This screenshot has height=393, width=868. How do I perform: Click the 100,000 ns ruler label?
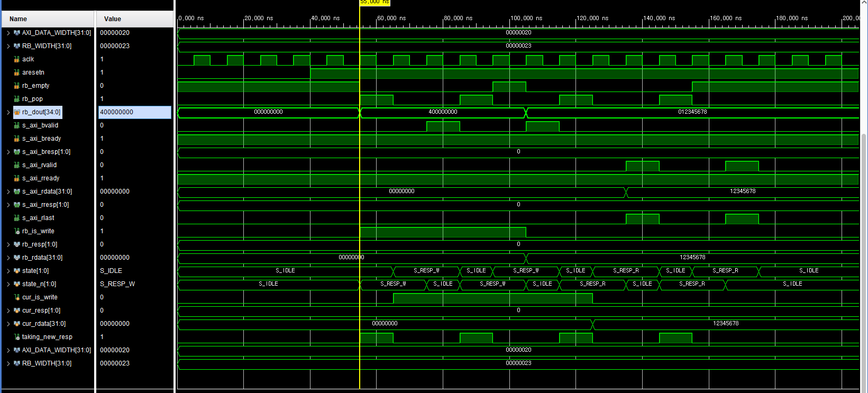point(526,18)
